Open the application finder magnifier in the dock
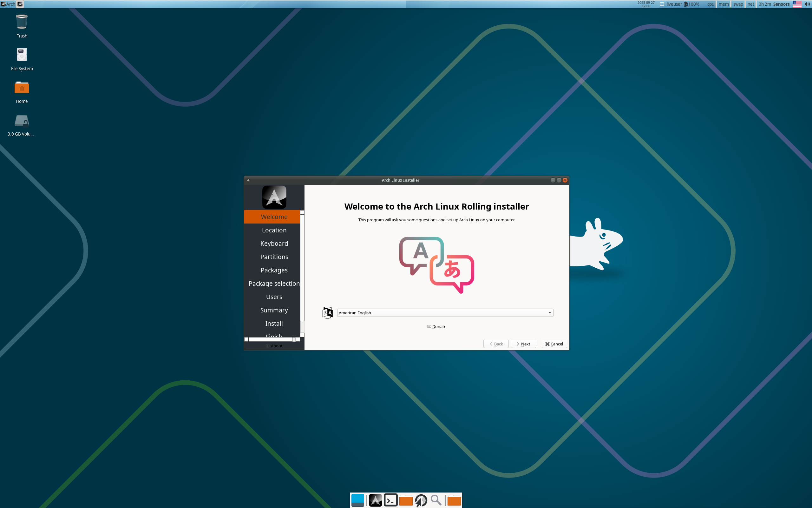 (436, 500)
